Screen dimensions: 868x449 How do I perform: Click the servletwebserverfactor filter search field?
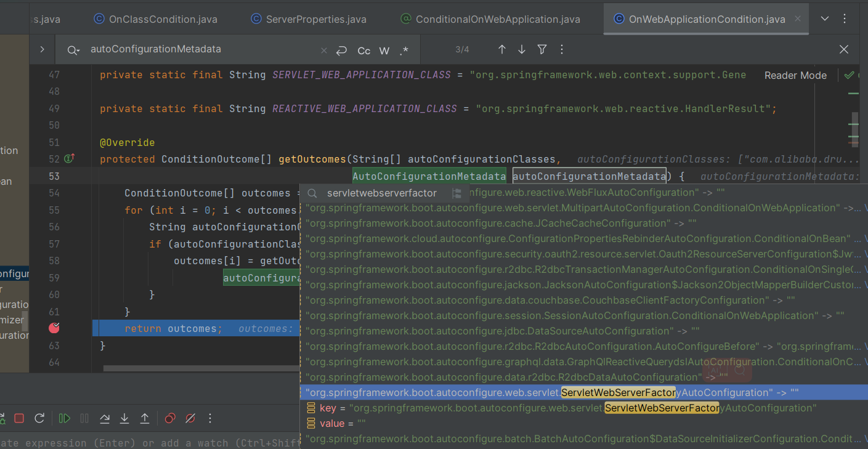pos(381,193)
